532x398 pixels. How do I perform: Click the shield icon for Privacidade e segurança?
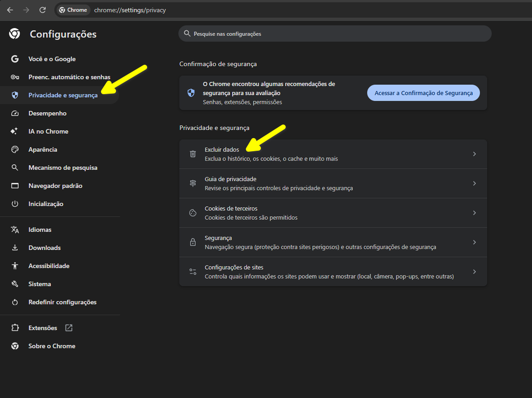pos(15,96)
